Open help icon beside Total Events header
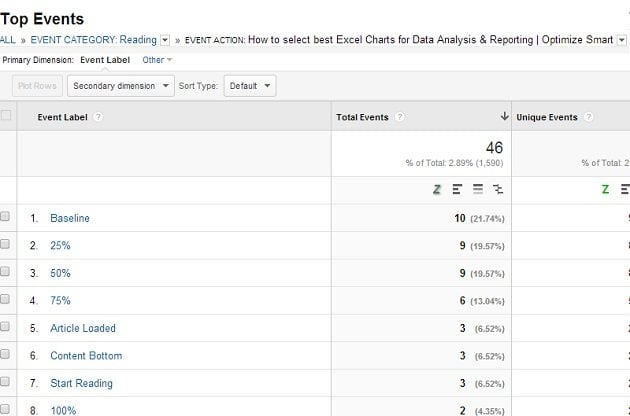 399,117
